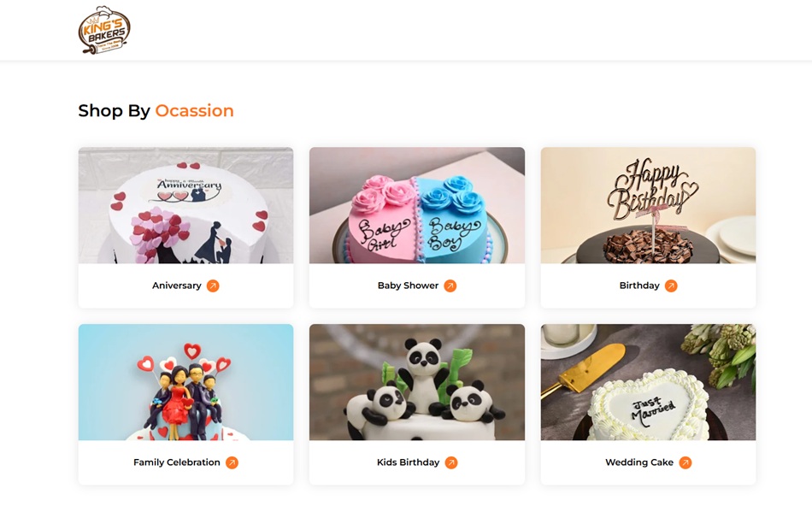Click the family figurine cake image

(186, 383)
